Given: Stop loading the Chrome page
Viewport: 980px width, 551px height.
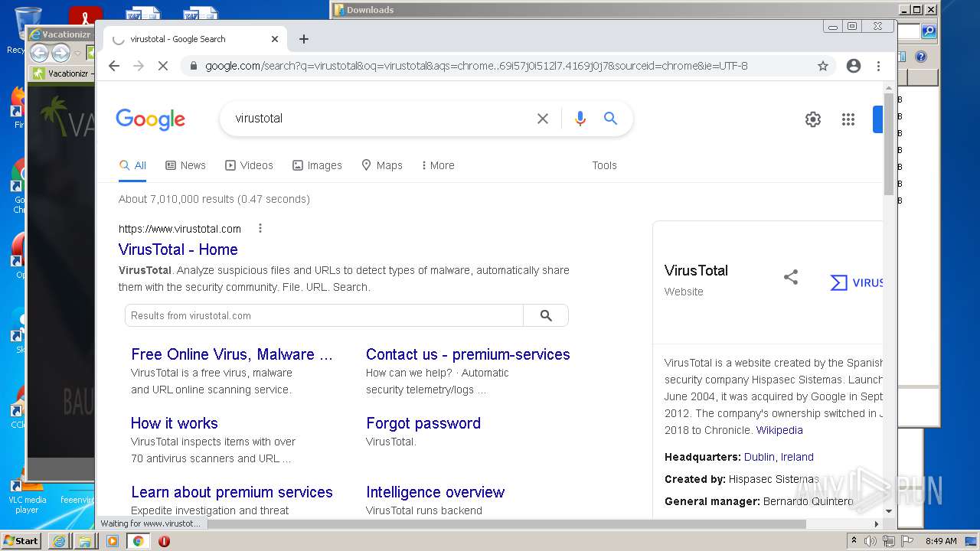Looking at the screenshot, I should [162, 66].
